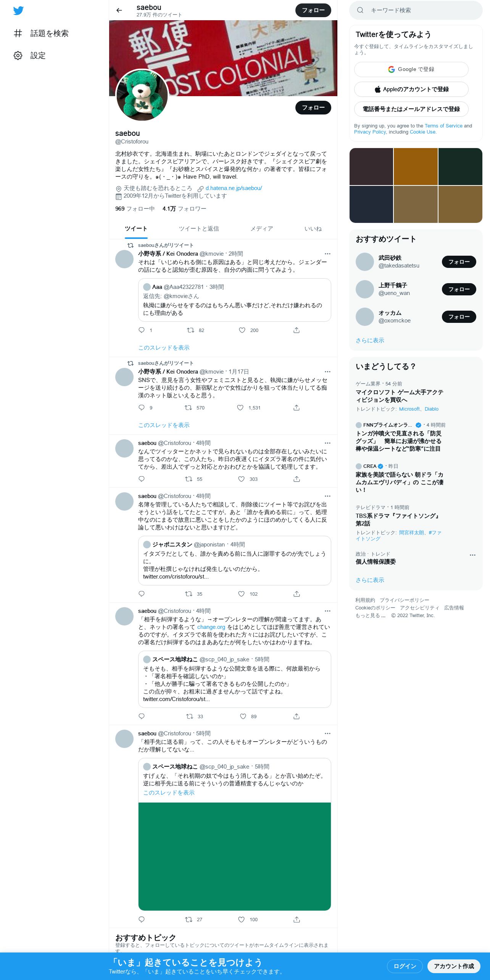This screenshot has height=980, width=490.
Task: Open the green image in last tweet
Action: click(x=234, y=856)
